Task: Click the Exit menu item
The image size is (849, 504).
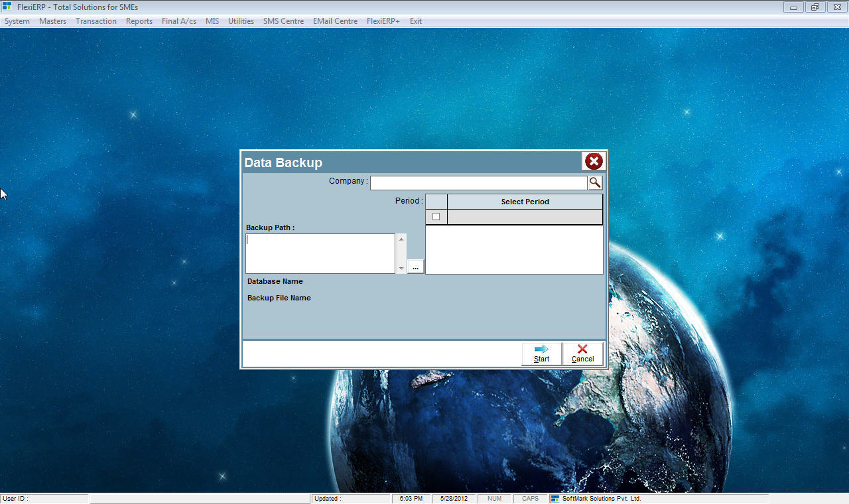Action: pyautogui.click(x=415, y=21)
